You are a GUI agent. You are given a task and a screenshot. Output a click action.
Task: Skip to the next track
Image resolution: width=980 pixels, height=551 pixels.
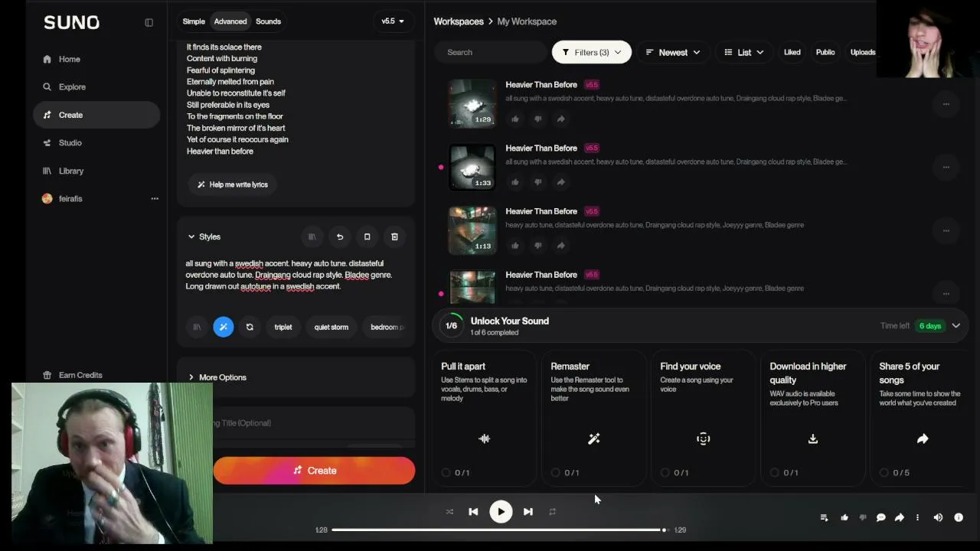(x=528, y=512)
